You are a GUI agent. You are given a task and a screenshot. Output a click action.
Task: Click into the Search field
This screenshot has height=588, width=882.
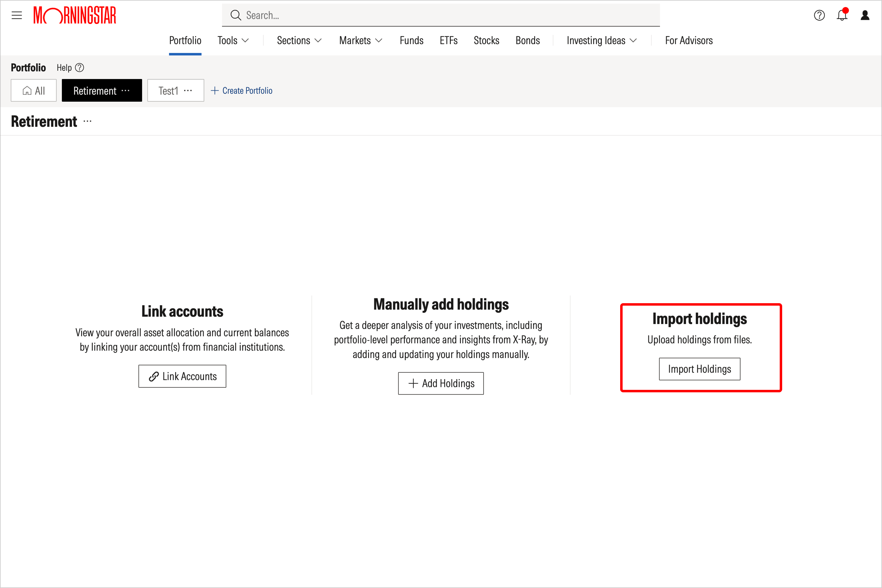(441, 15)
